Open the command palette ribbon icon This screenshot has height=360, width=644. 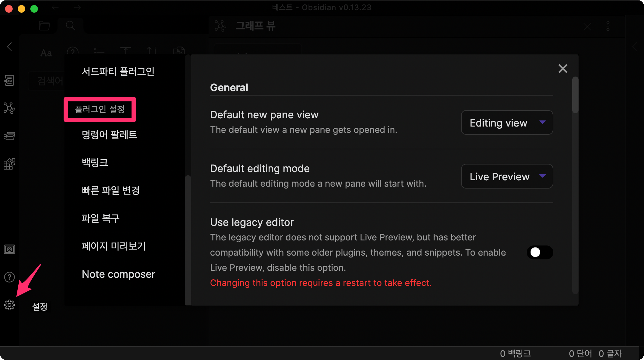9,136
